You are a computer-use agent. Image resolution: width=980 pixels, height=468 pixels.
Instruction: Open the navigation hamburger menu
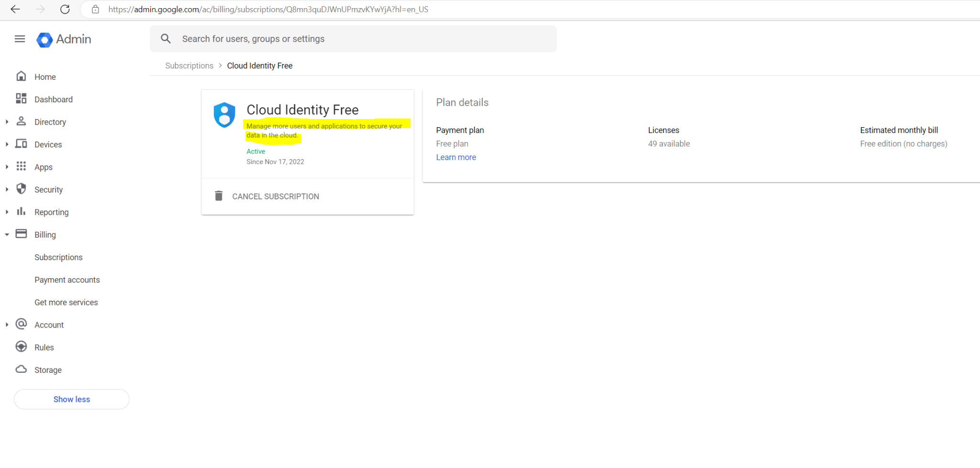click(x=20, y=39)
